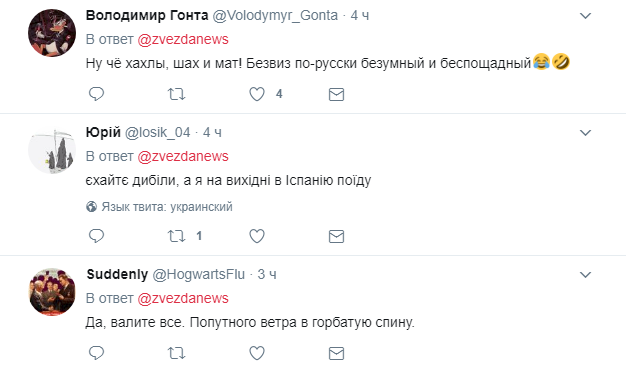This screenshot has width=626, height=372.
Task: Reply to Юрій's tweet about Іспанію
Action: point(96,236)
